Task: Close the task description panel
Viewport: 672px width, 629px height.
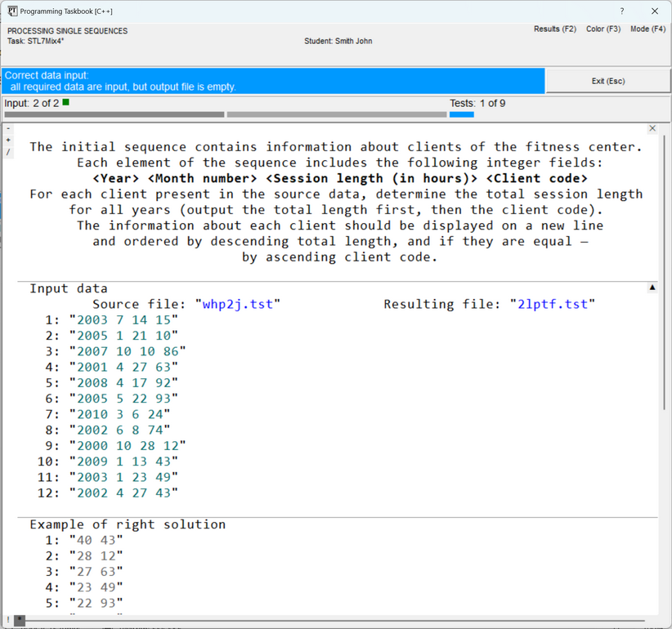Action: (652, 128)
